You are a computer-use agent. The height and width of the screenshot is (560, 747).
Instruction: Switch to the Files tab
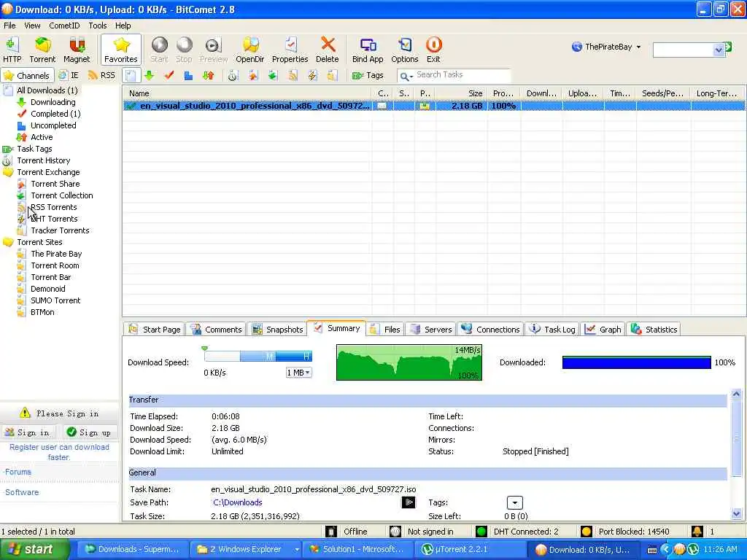click(x=387, y=329)
